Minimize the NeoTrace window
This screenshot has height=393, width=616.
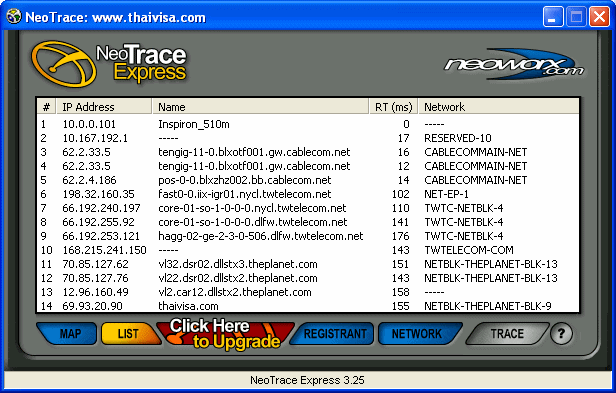pos(553,17)
